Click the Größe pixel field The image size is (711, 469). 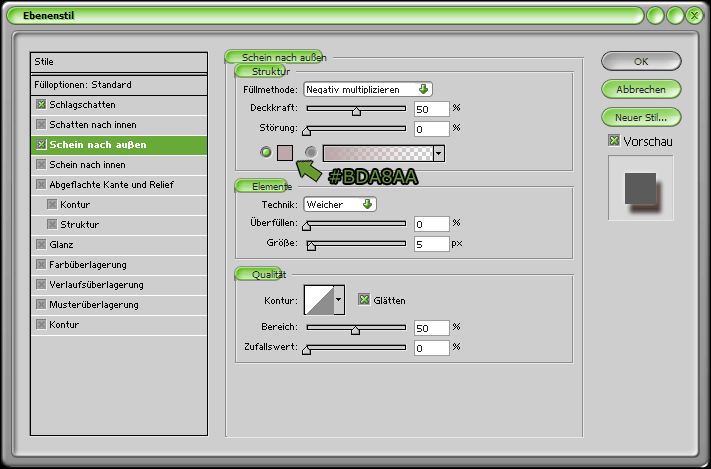click(432, 244)
